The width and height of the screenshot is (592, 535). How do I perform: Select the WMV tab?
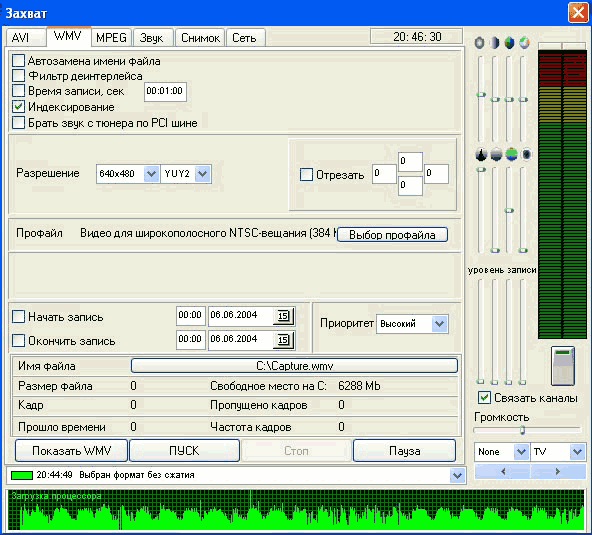[x=68, y=36]
